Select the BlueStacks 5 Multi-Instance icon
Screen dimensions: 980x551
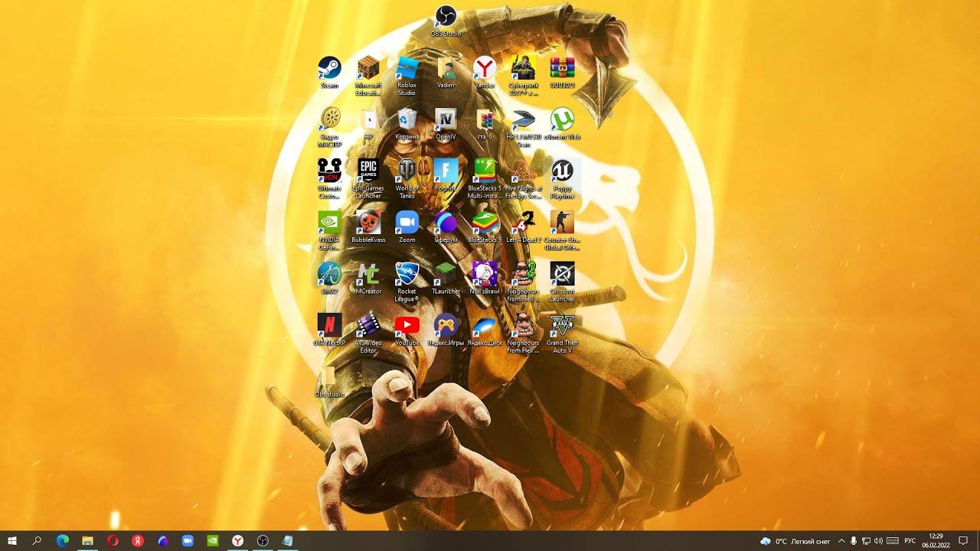(x=485, y=178)
